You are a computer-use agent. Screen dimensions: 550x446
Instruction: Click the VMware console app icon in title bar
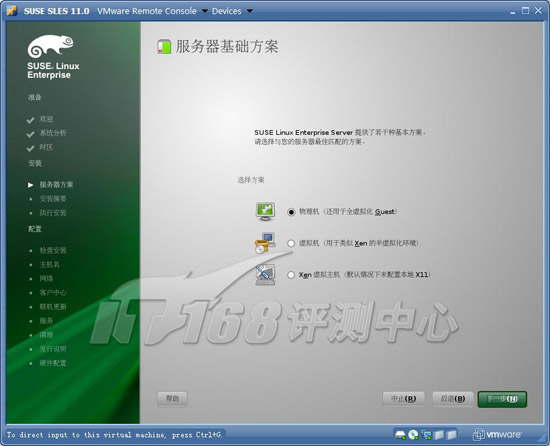pyautogui.click(x=11, y=11)
